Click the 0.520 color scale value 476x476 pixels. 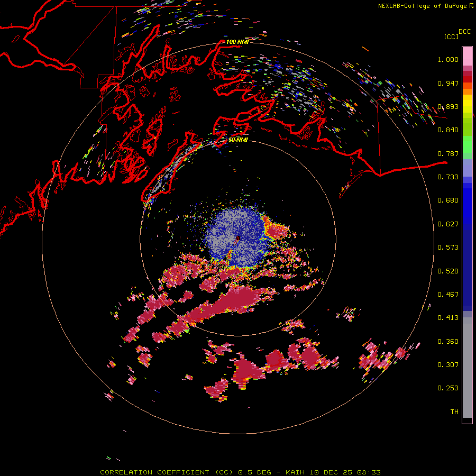pyautogui.click(x=448, y=271)
